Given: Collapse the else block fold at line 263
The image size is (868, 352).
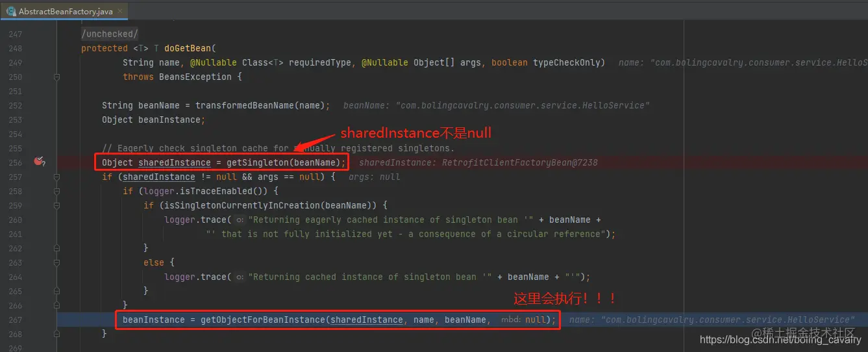Looking at the screenshot, I should point(57,262).
